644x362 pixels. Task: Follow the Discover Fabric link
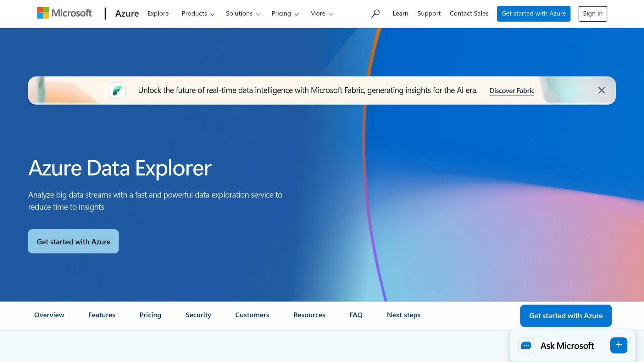point(512,91)
